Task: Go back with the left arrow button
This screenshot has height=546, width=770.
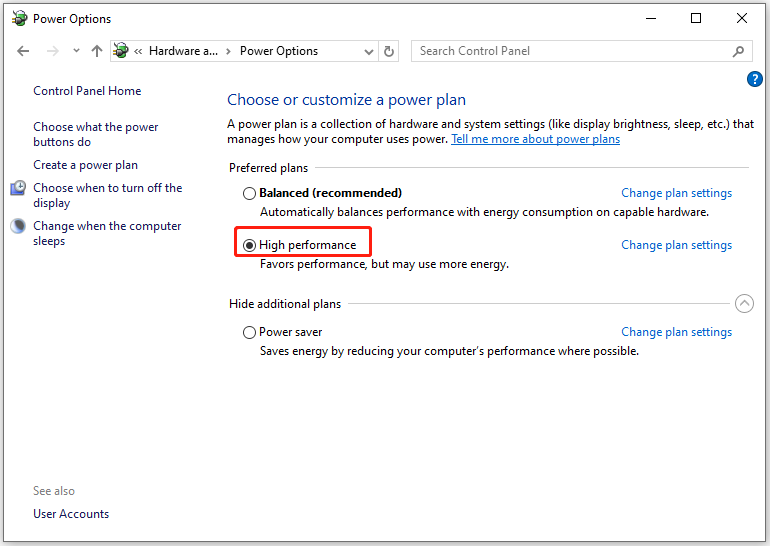Action: (23, 51)
